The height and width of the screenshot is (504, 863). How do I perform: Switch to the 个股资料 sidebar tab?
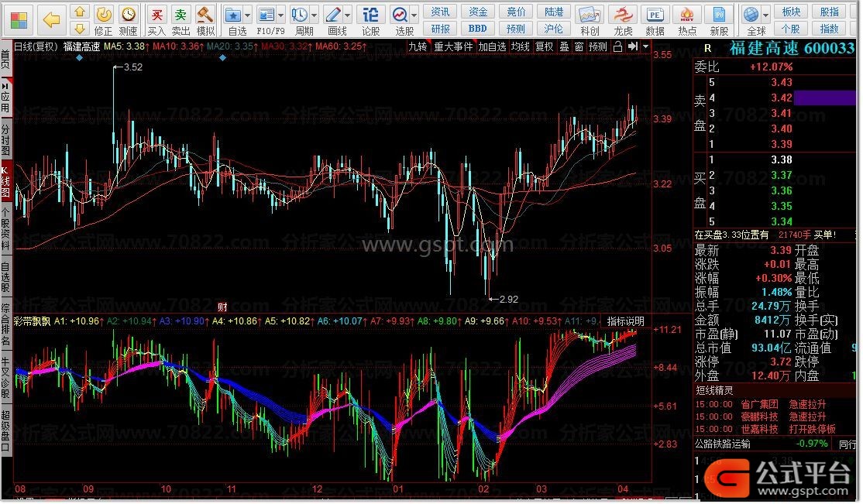pos(5,229)
